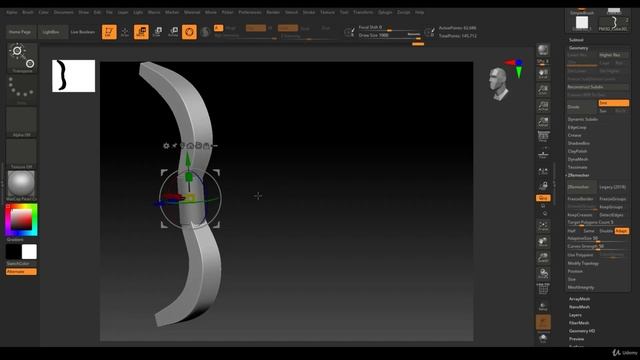Select the Scale mode icon
This screenshot has height=360, width=640.
[x=157, y=32]
